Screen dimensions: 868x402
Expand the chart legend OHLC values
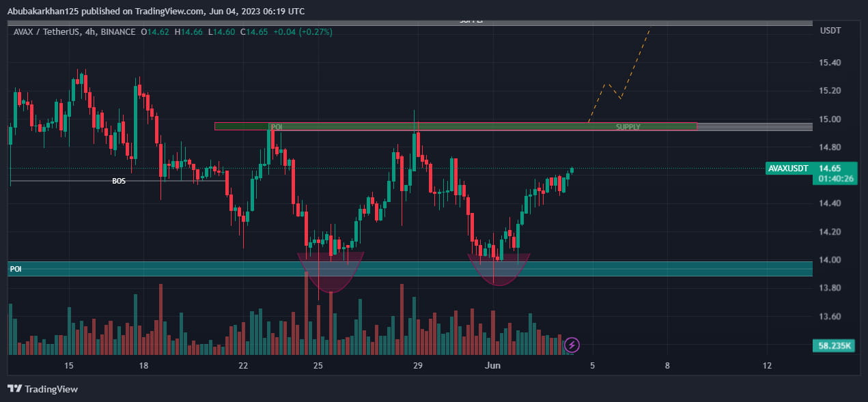pyautogui.click(x=202, y=31)
